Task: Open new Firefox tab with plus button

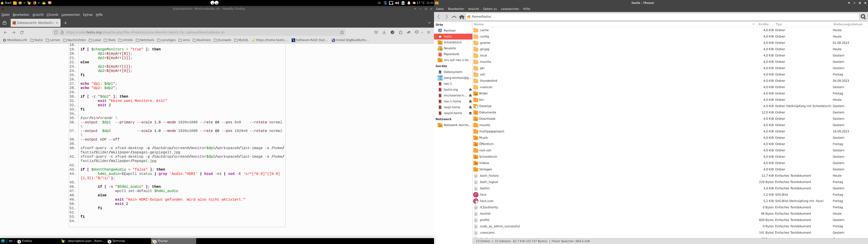Action: [x=65, y=23]
